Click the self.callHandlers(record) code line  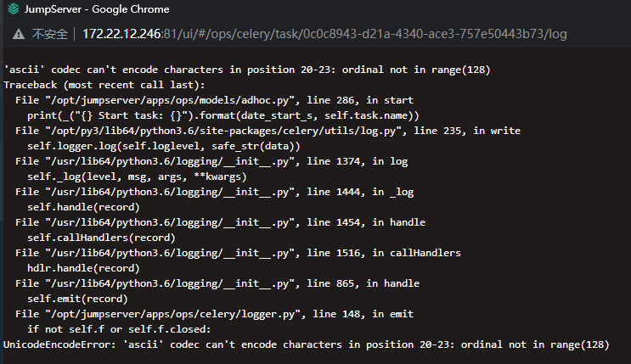click(101, 238)
